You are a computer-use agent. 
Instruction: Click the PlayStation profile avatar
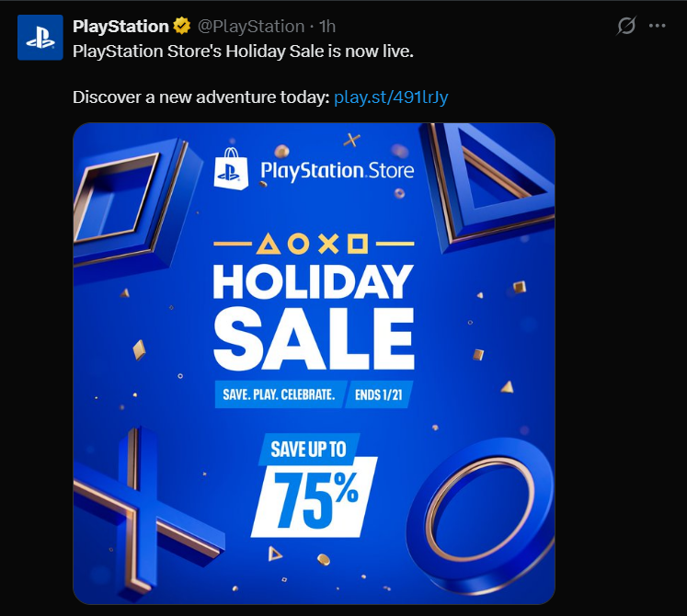click(x=40, y=38)
